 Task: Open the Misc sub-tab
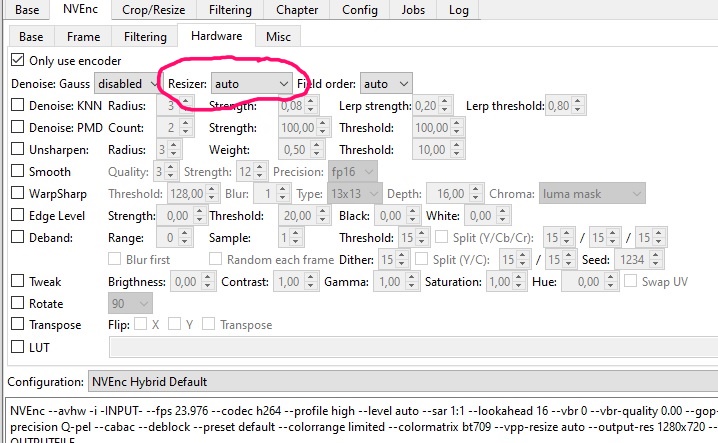(278, 37)
